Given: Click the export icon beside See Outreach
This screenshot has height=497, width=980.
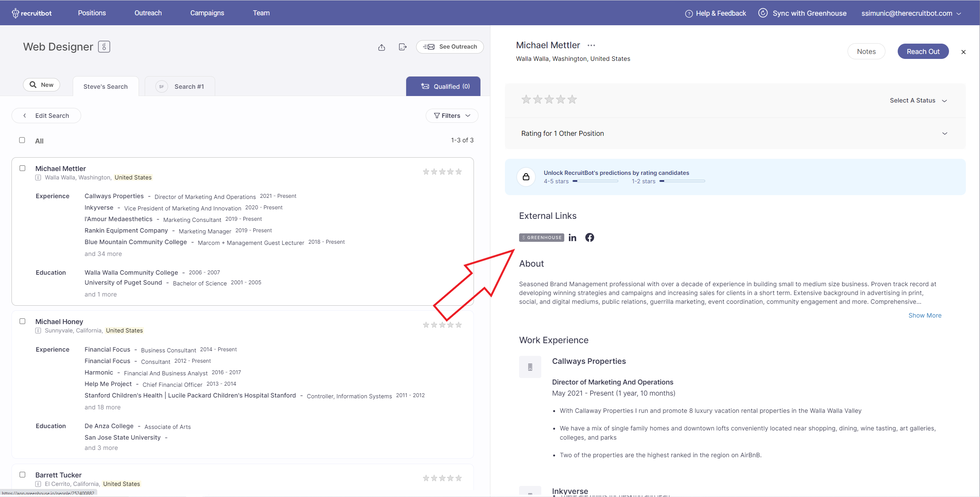Looking at the screenshot, I should pyautogui.click(x=402, y=47).
